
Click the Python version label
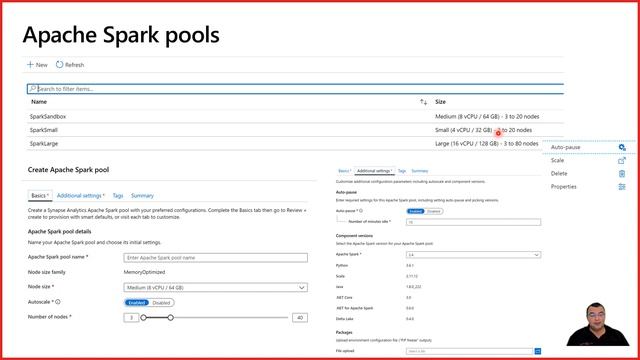[342, 265]
